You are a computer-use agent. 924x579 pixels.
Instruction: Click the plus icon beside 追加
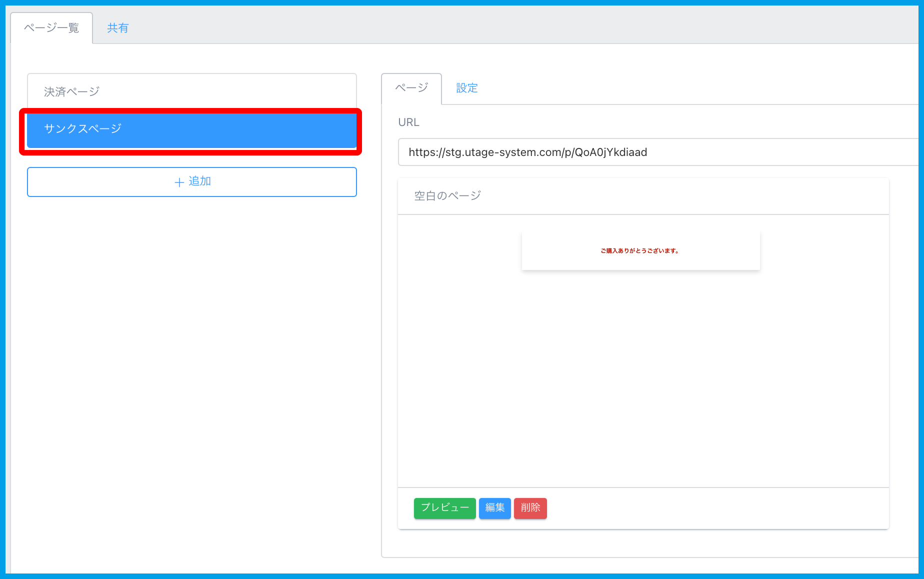179,182
